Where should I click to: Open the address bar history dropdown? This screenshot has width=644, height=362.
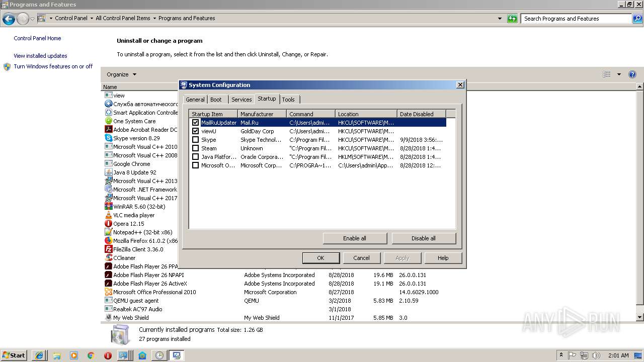pyautogui.click(x=500, y=19)
